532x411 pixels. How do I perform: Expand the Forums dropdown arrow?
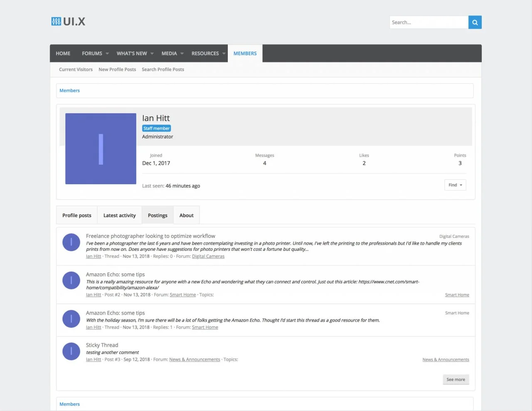click(x=107, y=54)
